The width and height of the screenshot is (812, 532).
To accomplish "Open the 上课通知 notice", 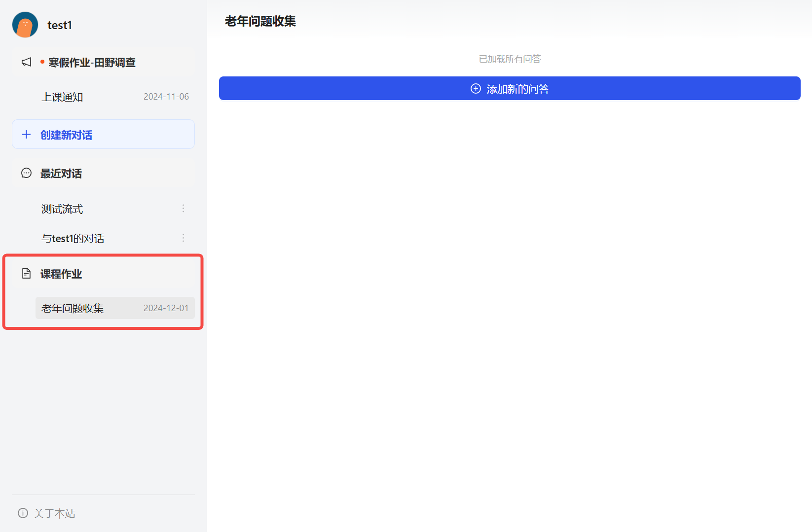I will click(115, 97).
